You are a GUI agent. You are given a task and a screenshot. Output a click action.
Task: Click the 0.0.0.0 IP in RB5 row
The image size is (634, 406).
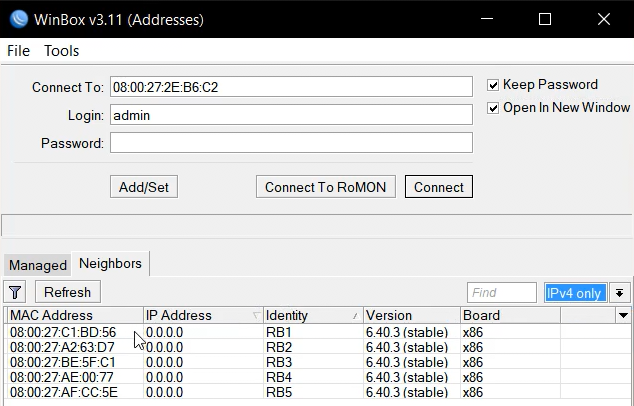click(164, 392)
